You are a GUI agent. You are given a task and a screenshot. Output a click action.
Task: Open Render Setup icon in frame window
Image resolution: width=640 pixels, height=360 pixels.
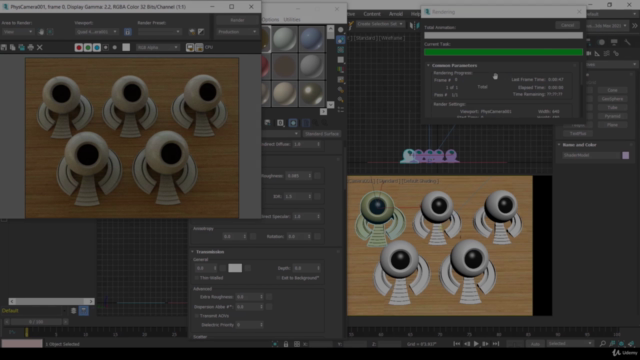pyautogui.click(x=192, y=31)
